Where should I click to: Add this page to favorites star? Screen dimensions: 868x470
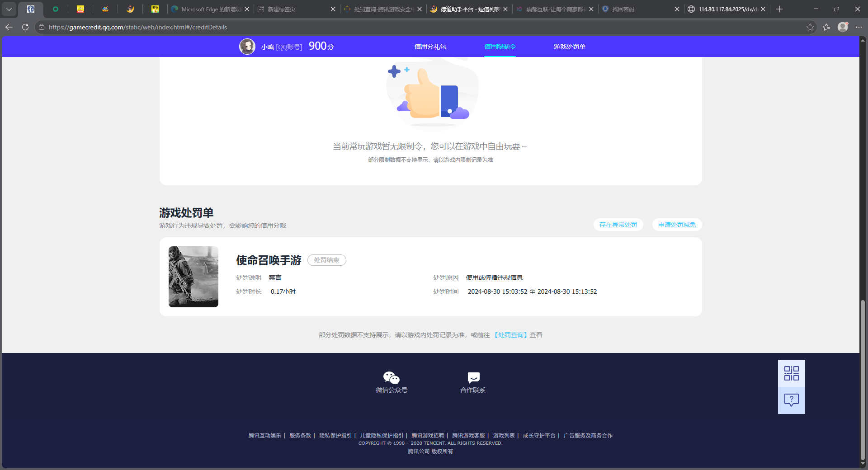pyautogui.click(x=810, y=27)
